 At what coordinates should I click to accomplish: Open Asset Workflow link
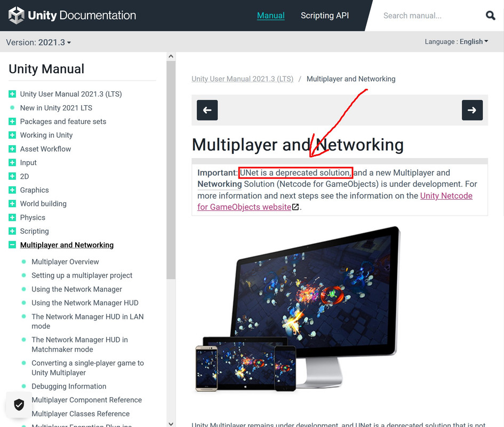pos(45,149)
